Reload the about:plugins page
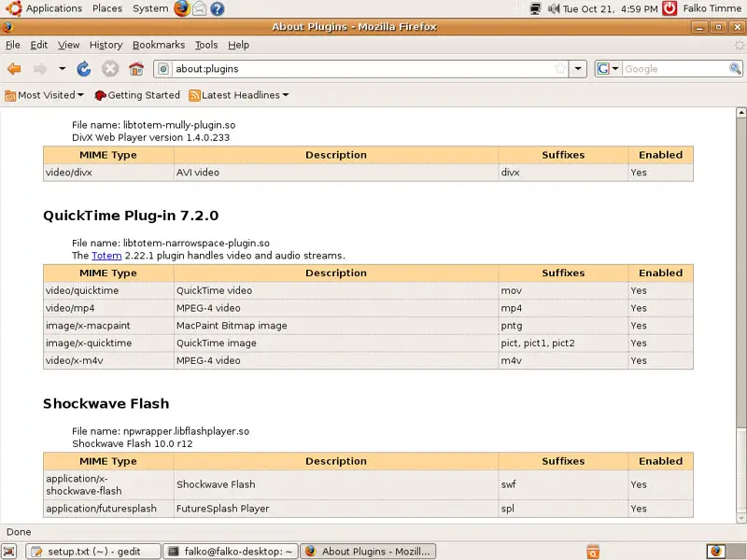Screen dimensions: 747x560 tap(84, 69)
